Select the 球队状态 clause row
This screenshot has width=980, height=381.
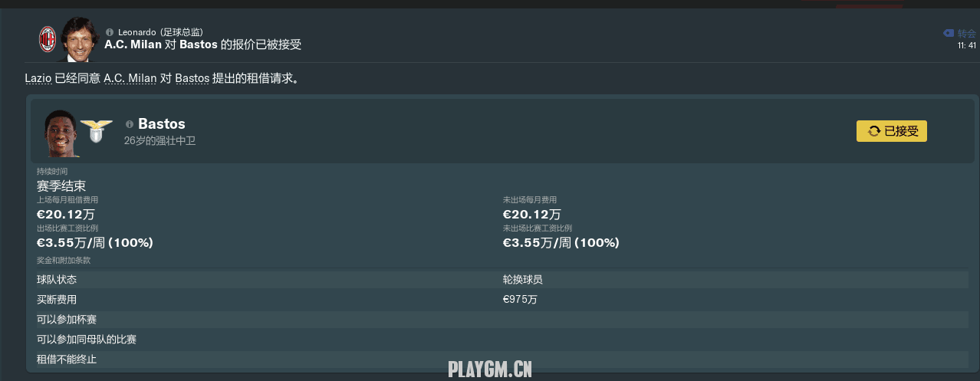tap(502, 280)
